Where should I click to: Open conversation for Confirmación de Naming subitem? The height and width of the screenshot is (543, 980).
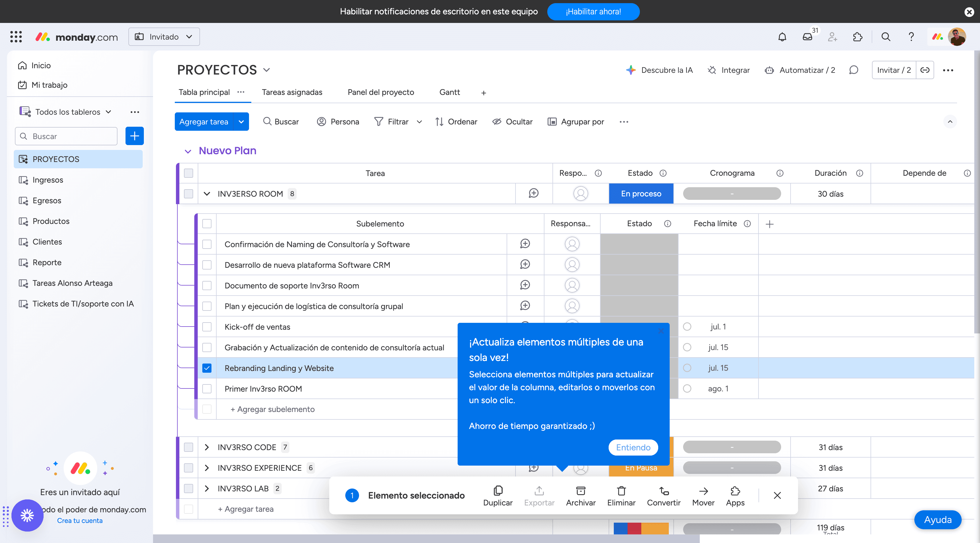525,244
